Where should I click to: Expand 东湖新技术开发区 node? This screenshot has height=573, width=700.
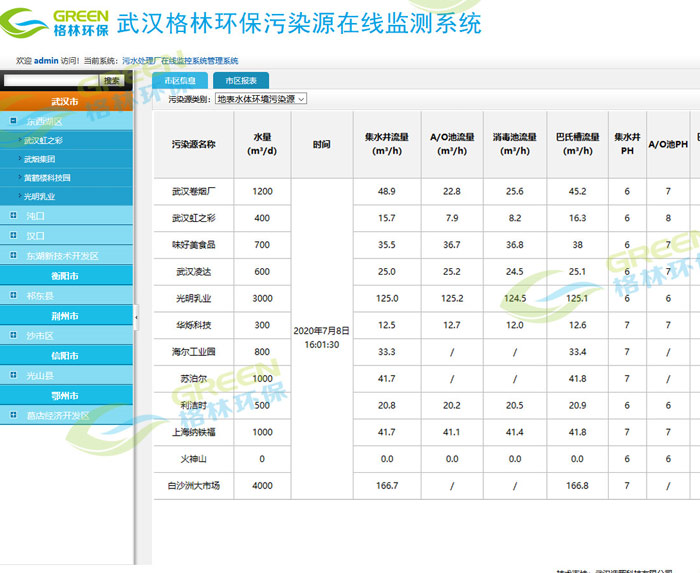click(x=13, y=255)
